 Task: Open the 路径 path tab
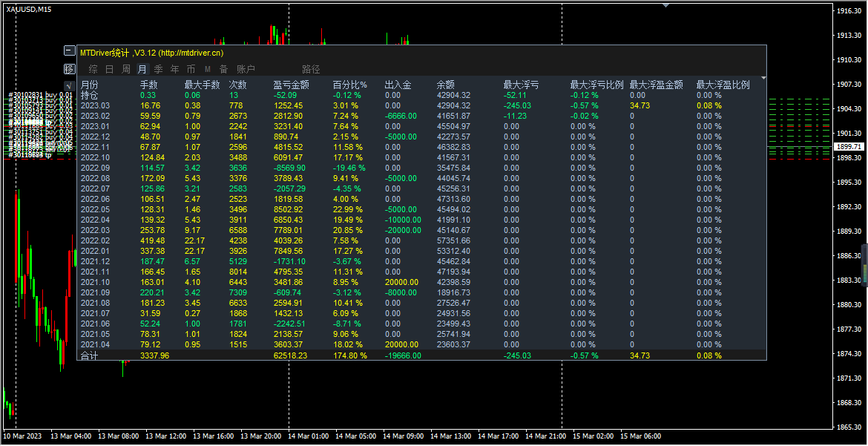pos(311,69)
